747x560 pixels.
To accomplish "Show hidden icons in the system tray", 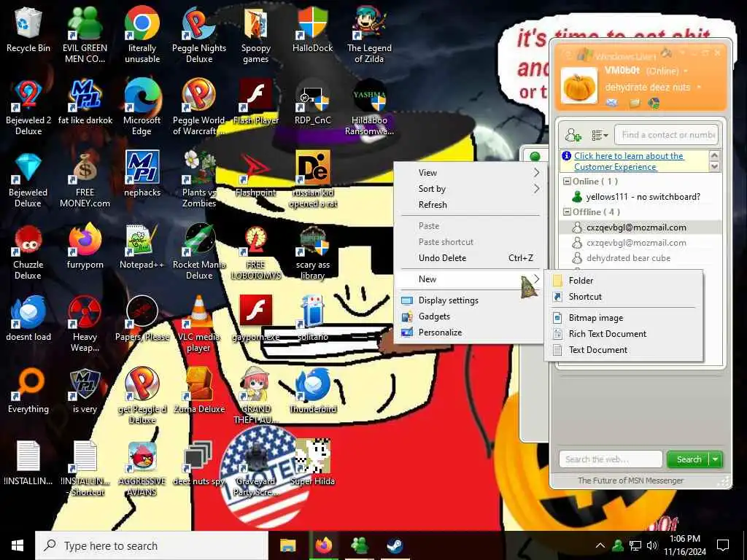I will (x=600, y=545).
